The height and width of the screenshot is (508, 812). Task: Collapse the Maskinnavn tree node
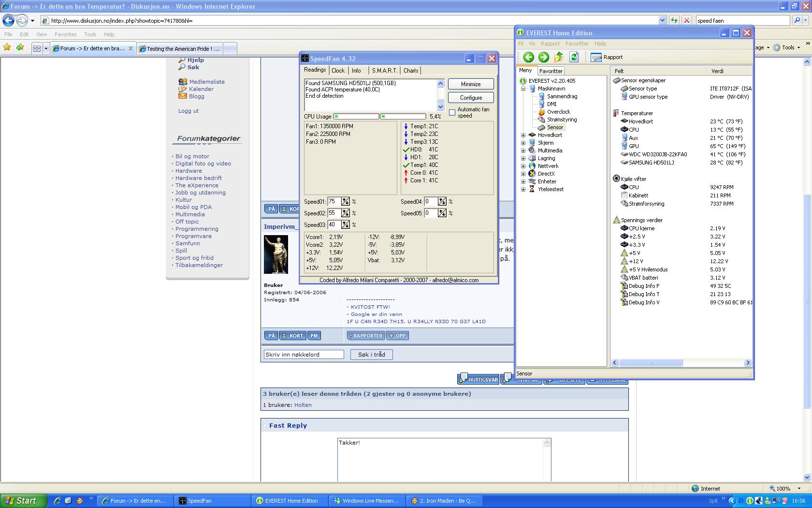click(523, 89)
